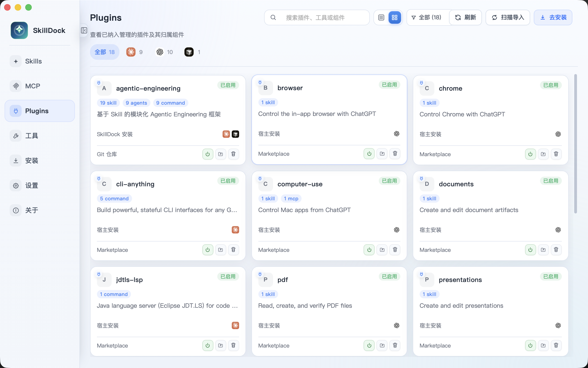The height and width of the screenshot is (368, 588).
Task: Focus the plugin search field
Action: (317, 17)
